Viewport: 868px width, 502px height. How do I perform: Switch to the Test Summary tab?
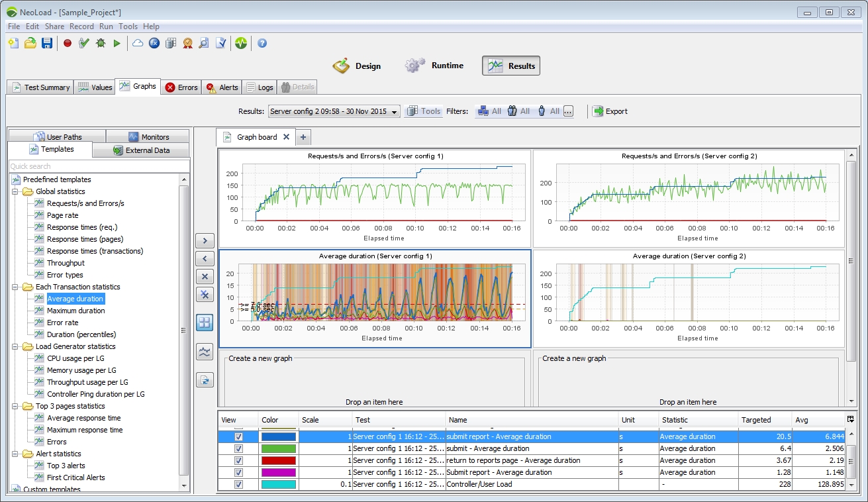(40, 87)
